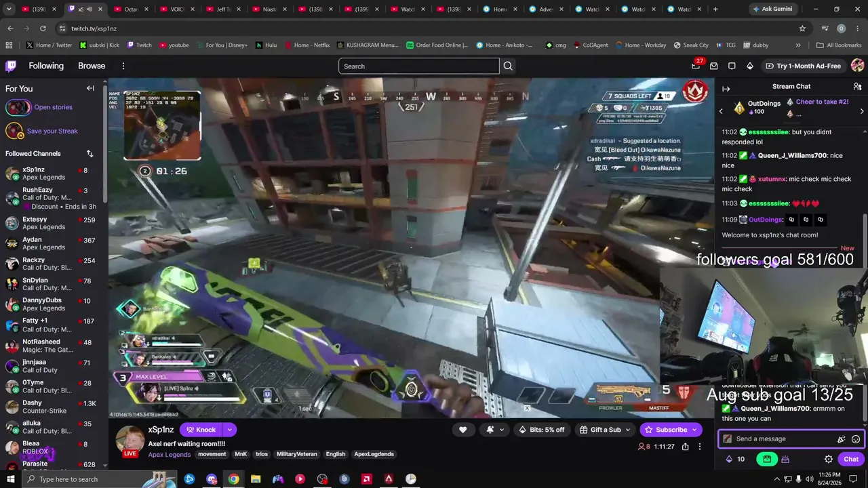Open stream more options under Subscribe

pyautogui.click(x=700, y=447)
